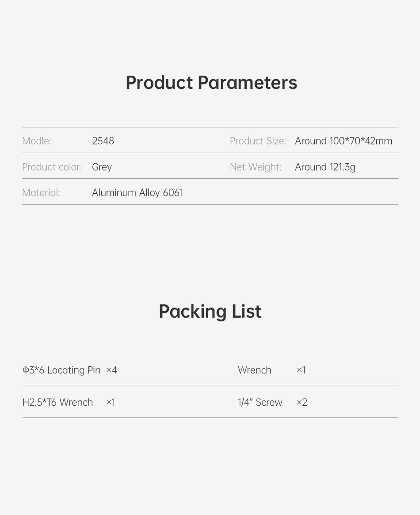Click the 1/4" Screw item
420x515 pixels.
click(x=260, y=402)
